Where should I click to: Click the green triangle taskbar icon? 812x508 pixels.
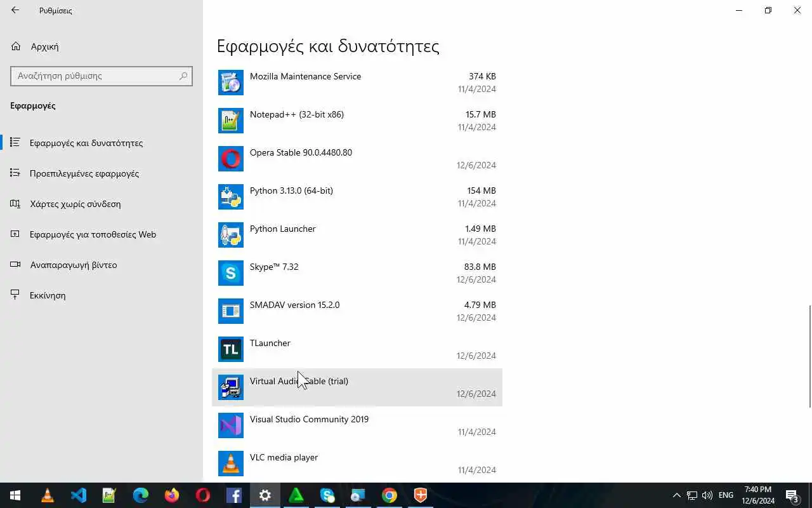[296, 495]
